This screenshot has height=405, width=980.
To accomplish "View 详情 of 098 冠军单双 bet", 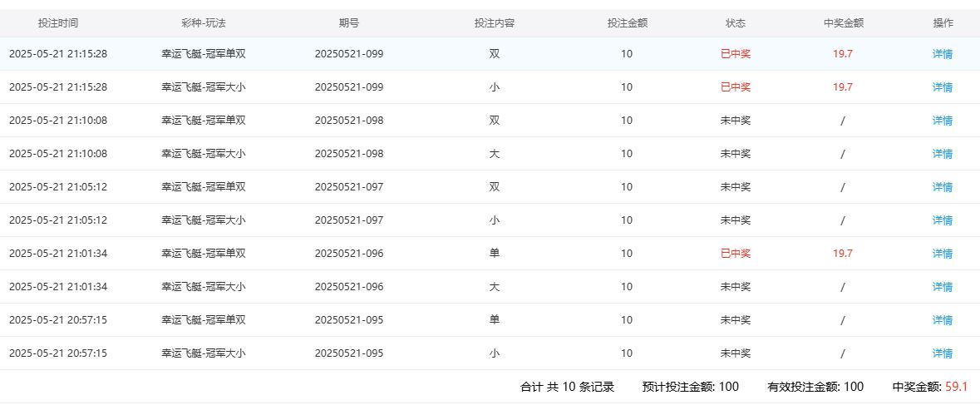I will (942, 121).
